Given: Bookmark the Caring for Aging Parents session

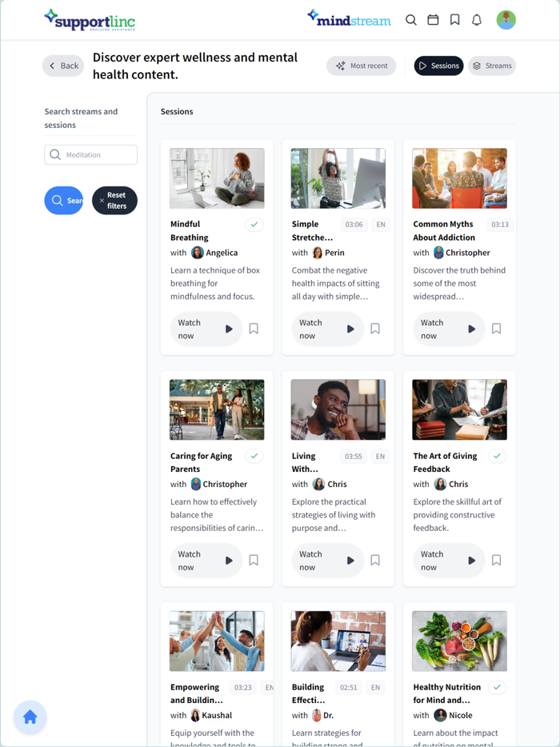Looking at the screenshot, I should 254,560.
